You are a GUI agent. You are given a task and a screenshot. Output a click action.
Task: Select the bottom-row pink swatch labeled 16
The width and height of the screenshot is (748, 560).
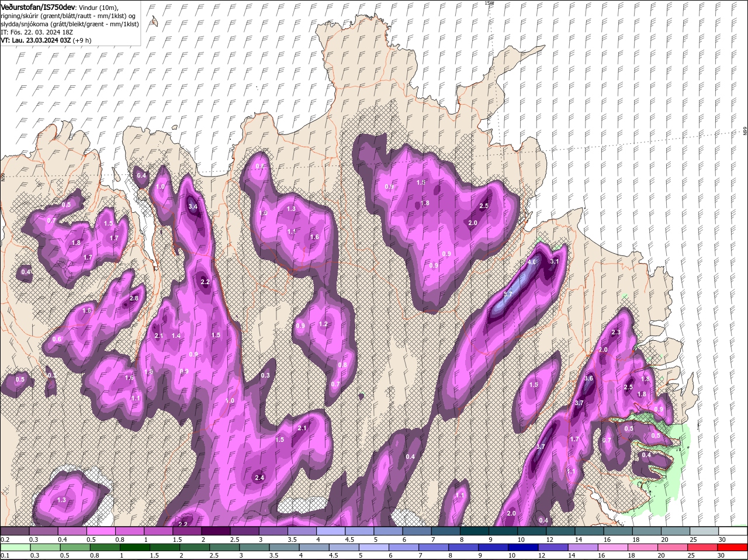(612, 547)
